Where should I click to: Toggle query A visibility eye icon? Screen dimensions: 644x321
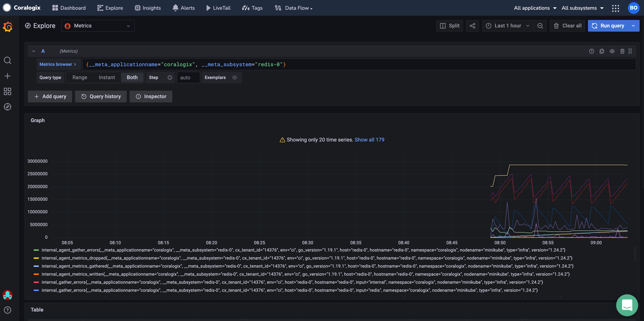click(612, 51)
